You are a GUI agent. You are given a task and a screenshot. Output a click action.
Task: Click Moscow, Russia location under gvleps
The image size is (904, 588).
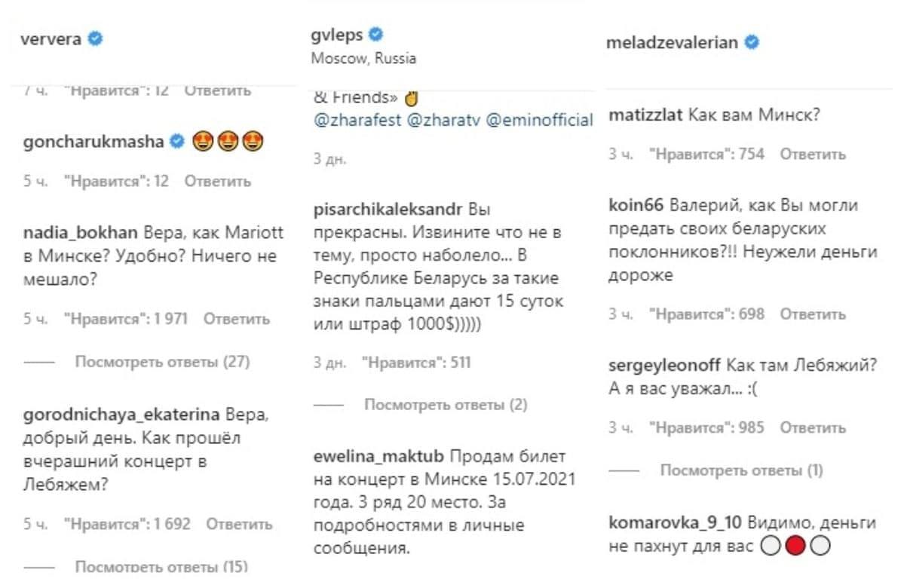click(x=363, y=59)
